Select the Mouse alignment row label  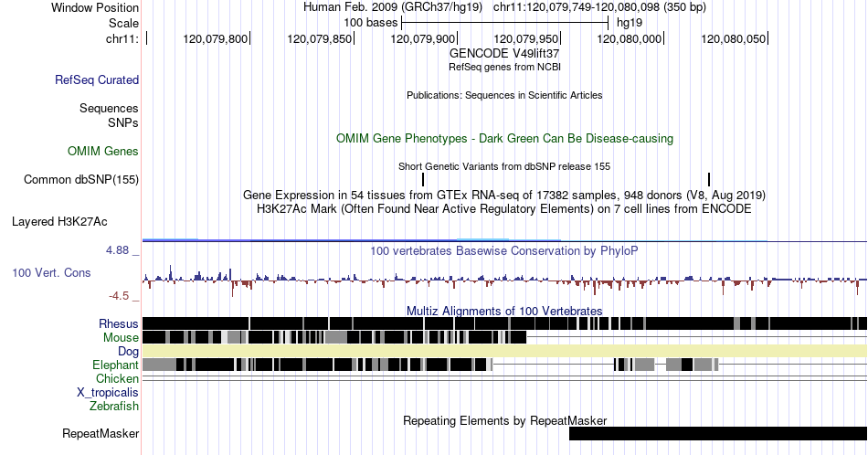click(x=121, y=337)
